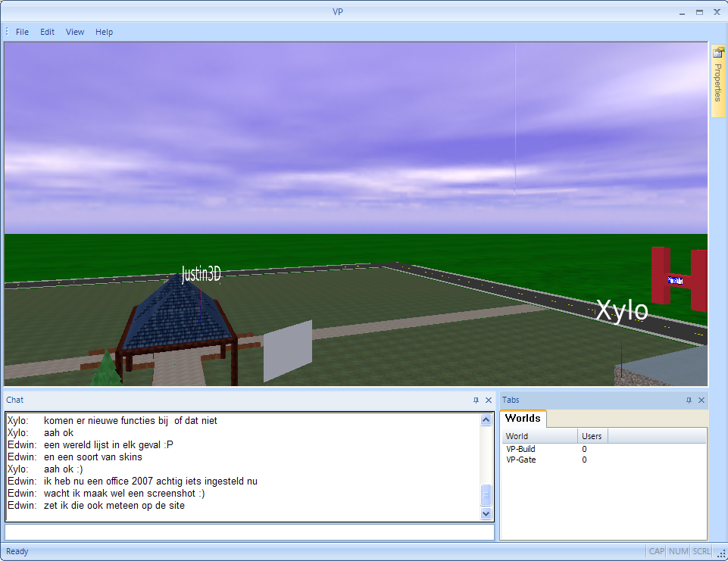The height and width of the screenshot is (561, 728).
Task: Select the VP-Build world entry
Action: point(521,448)
